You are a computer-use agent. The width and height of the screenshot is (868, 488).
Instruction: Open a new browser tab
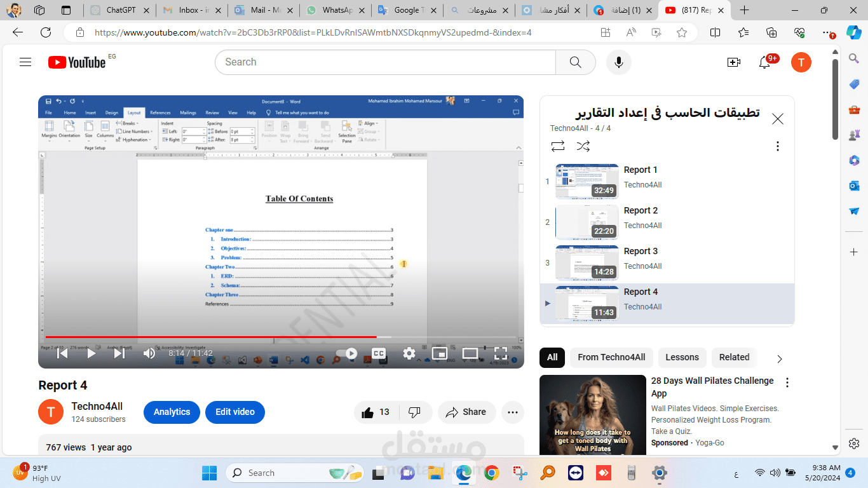point(745,10)
